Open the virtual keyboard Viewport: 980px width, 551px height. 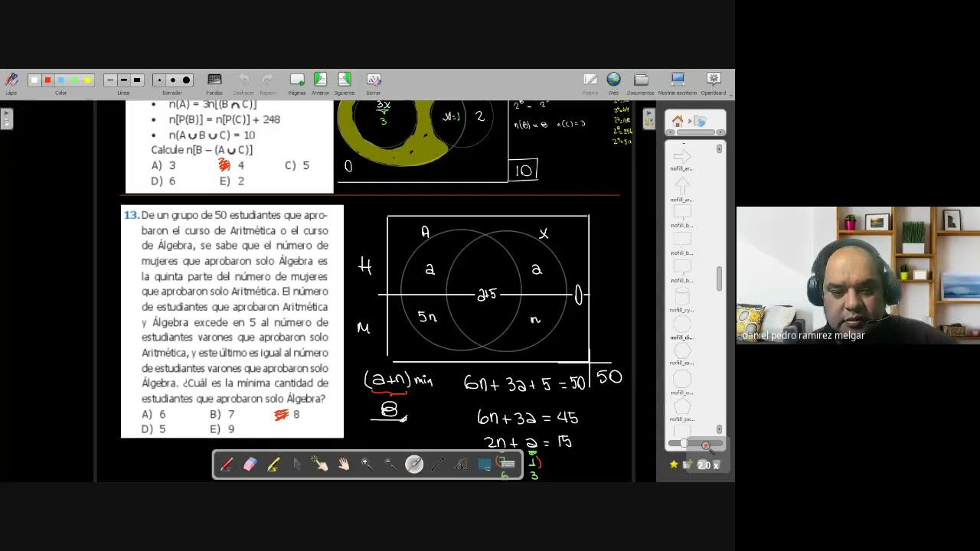[x=507, y=465]
